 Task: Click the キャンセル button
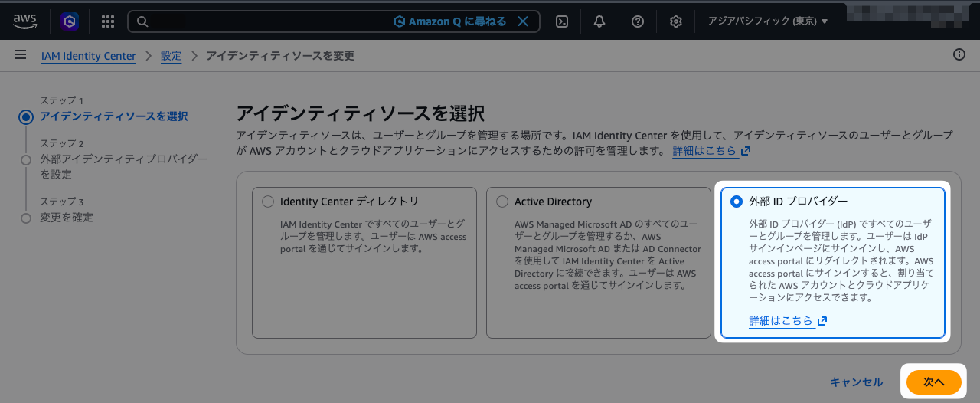click(856, 382)
